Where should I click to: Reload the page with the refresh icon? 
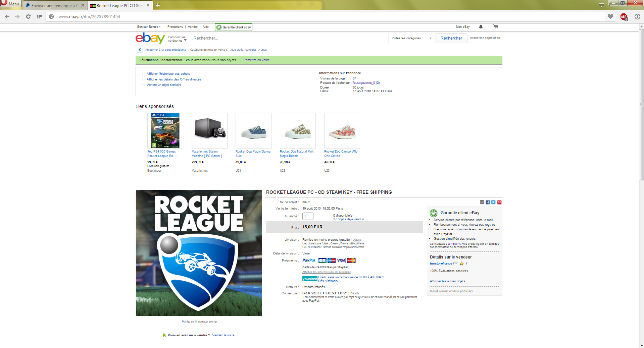tap(28, 16)
